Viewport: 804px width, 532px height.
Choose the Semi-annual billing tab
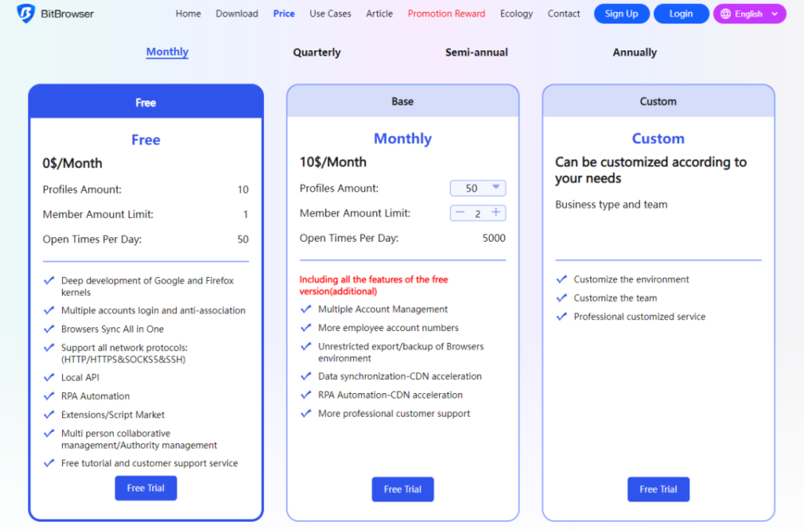click(477, 53)
